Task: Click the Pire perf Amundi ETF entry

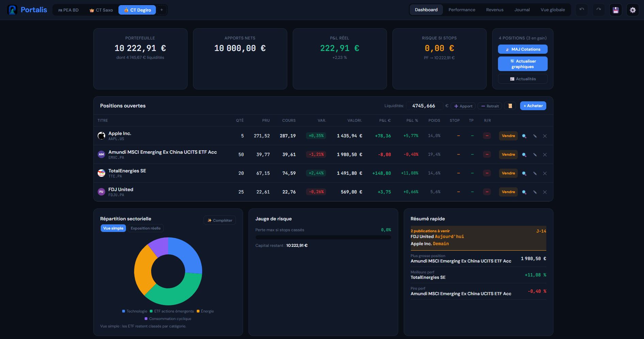Action: [478, 291]
